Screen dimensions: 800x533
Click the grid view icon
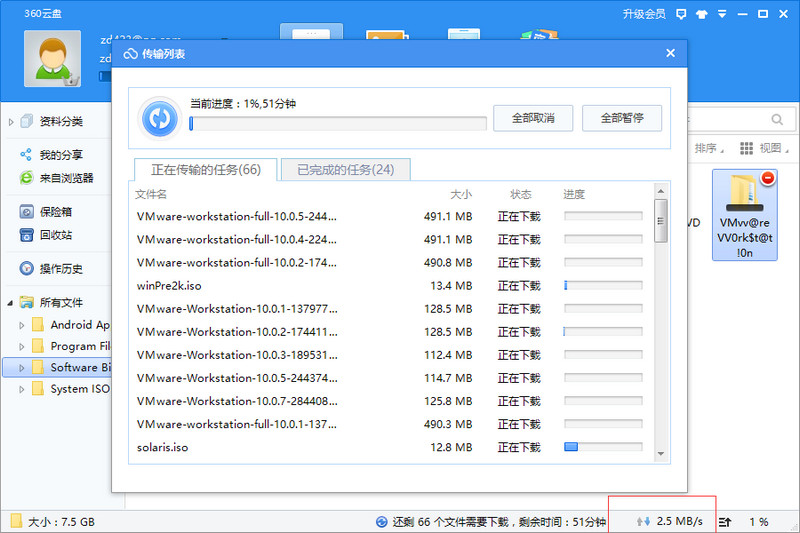746,148
